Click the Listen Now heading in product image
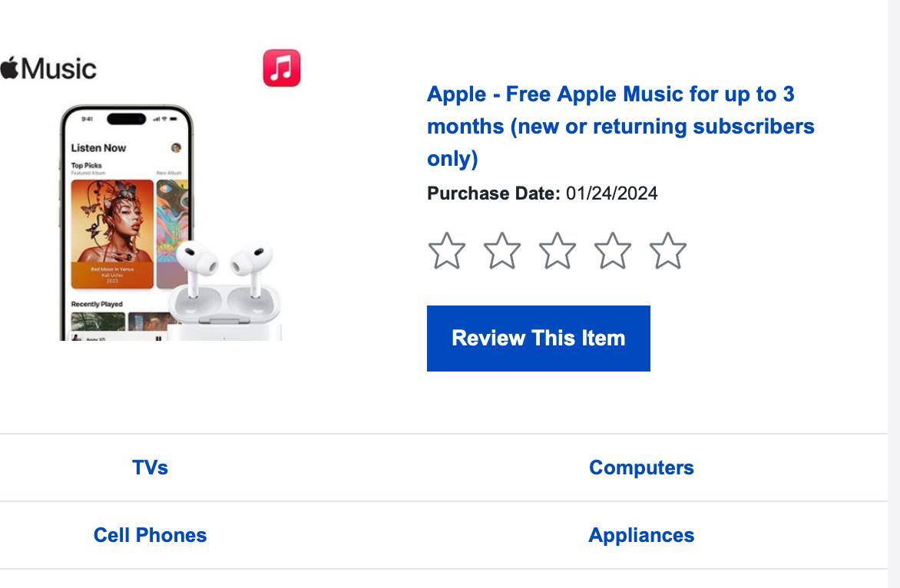Image resolution: width=900 pixels, height=588 pixels. [98, 147]
